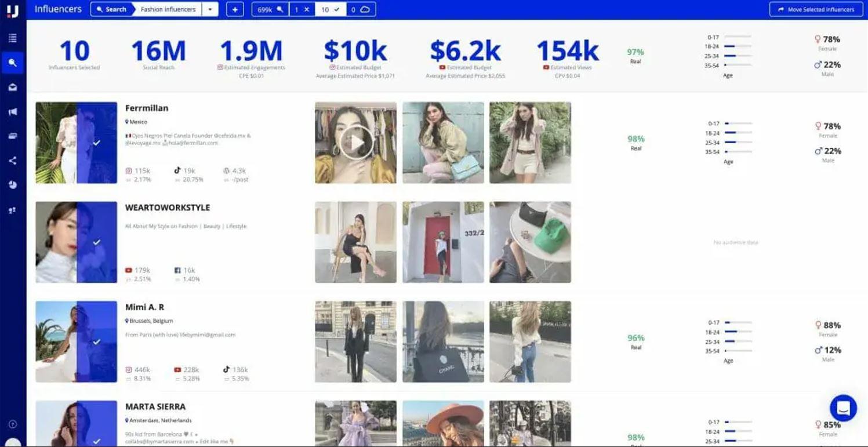Click Move Selected Influencers button
Screen dimensions: 868x447
(816, 9)
